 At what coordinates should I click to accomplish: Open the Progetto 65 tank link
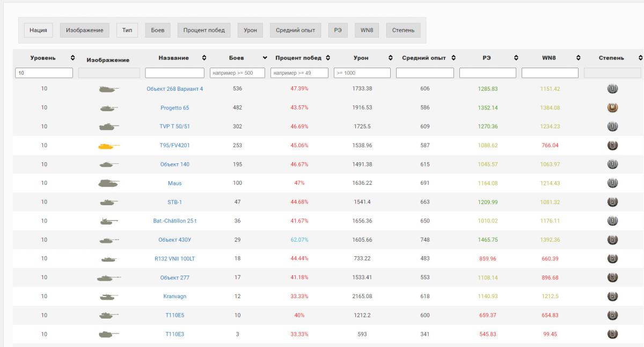pos(174,107)
